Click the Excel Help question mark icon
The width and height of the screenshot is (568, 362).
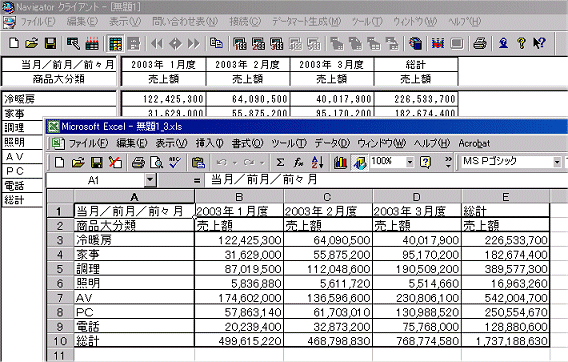coord(425,162)
